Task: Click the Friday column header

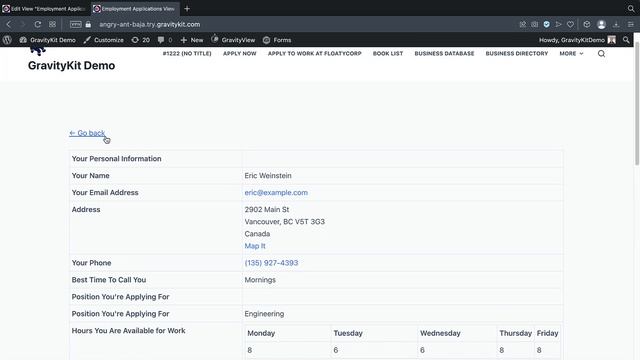Action: point(547,333)
